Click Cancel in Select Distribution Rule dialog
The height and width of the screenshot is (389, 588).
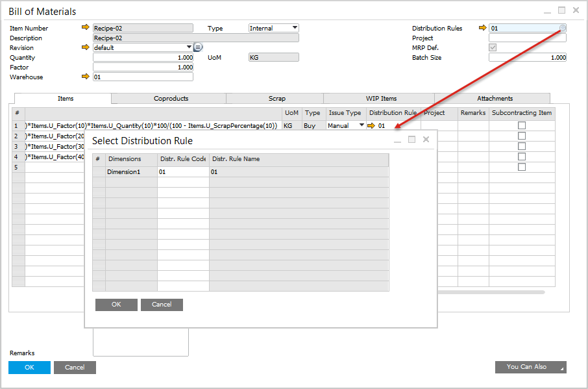click(162, 305)
